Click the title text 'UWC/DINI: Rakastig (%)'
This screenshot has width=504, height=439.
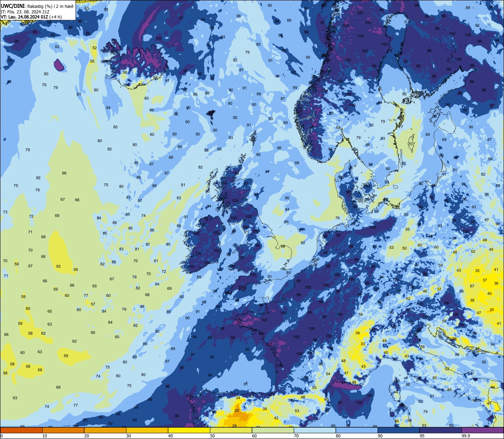click(x=28, y=6)
